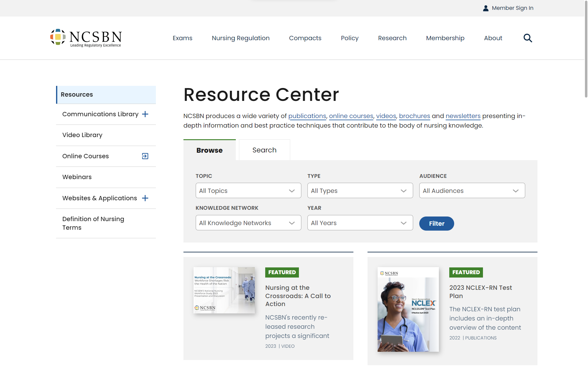
Task: Open Online Courses via its external-link icon
Action: 145,156
